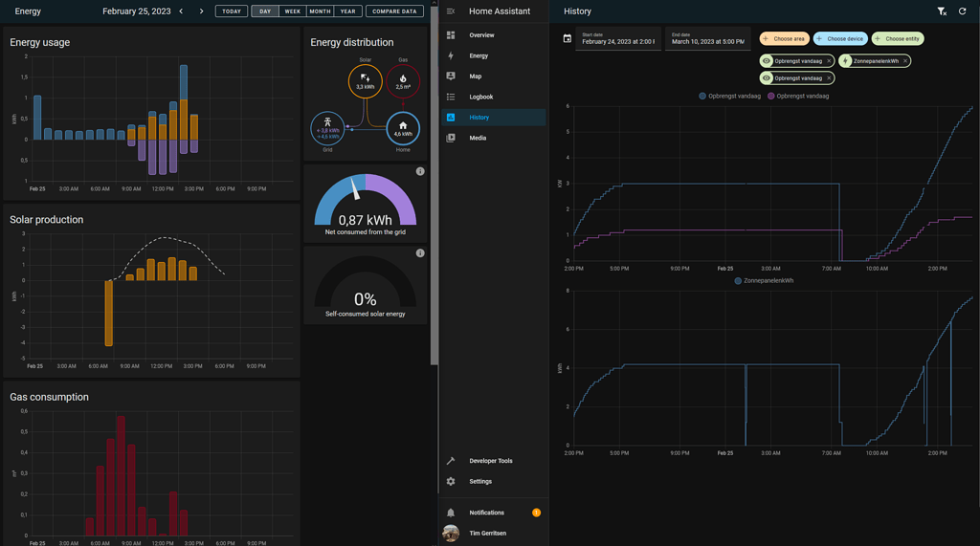Click the Start date field
The image size is (980, 546).
(x=617, y=39)
